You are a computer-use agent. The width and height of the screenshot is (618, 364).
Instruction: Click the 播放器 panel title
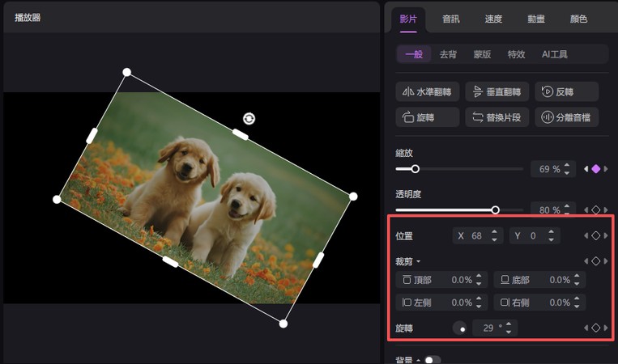[28, 17]
